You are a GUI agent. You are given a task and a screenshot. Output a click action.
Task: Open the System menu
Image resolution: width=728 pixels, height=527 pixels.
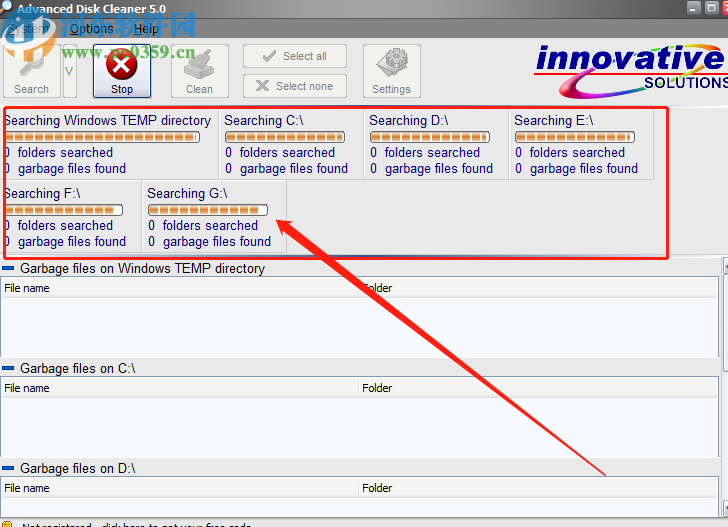[x=28, y=29]
